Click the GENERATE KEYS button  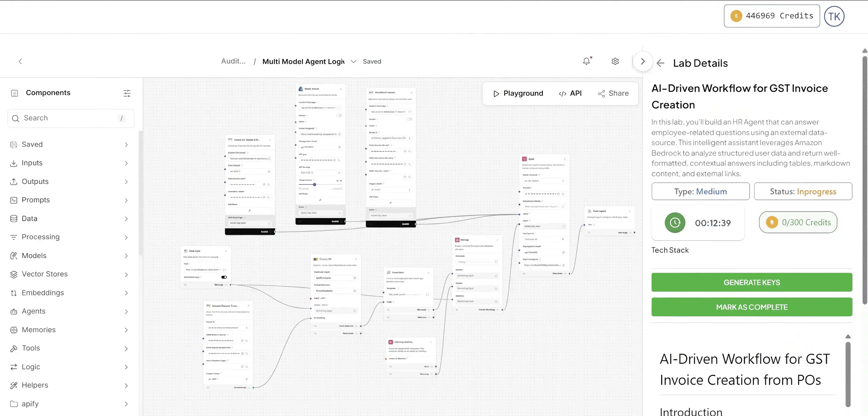point(751,282)
